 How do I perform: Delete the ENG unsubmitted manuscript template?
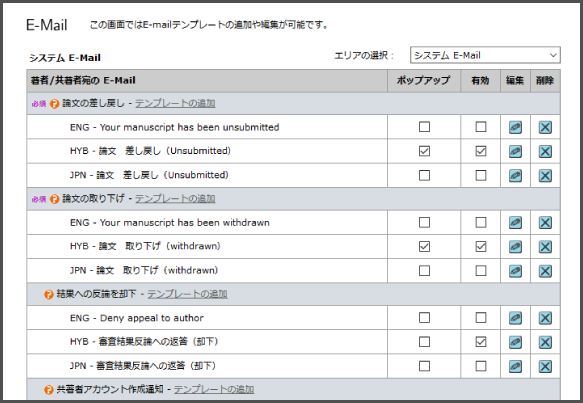(545, 128)
